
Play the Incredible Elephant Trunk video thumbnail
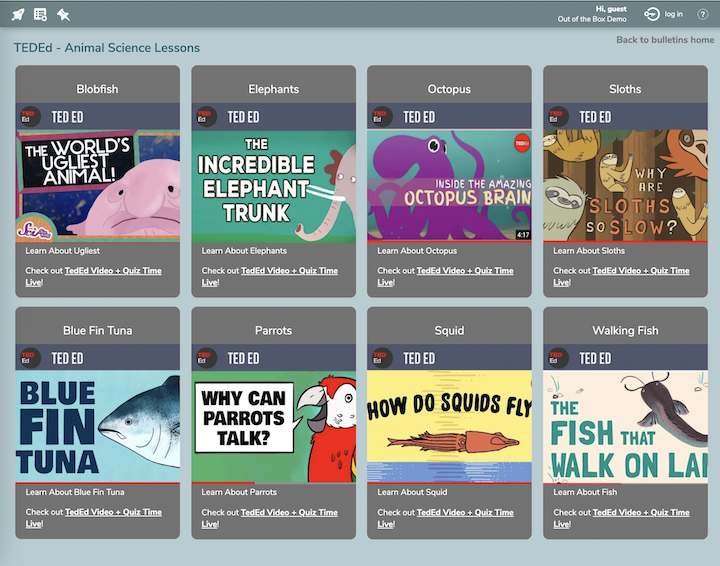pos(274,185)
